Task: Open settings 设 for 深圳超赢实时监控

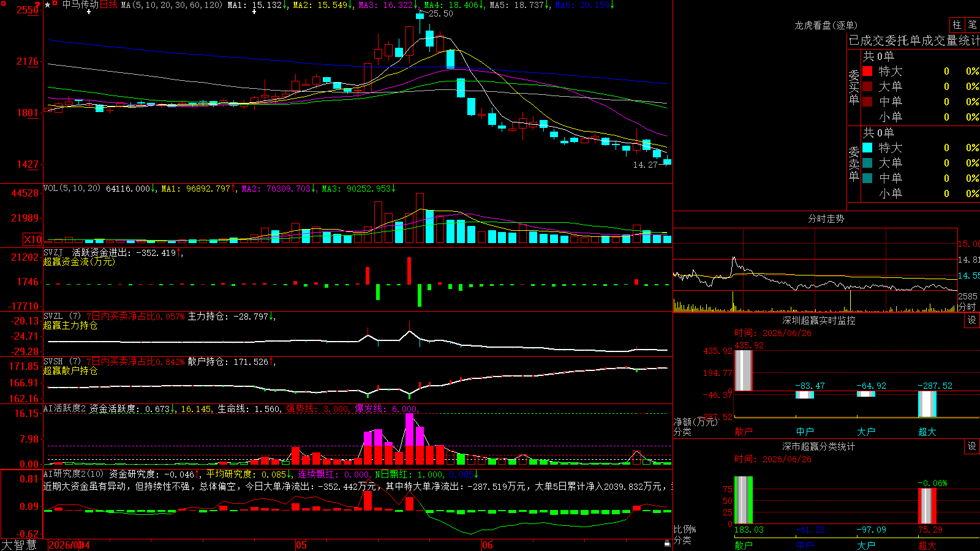Action: (972, 320)
